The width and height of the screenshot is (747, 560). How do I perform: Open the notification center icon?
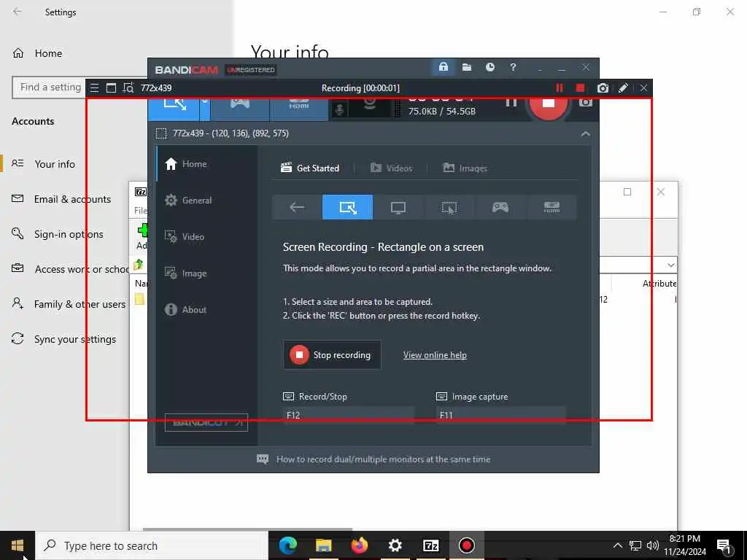point(724,546)
